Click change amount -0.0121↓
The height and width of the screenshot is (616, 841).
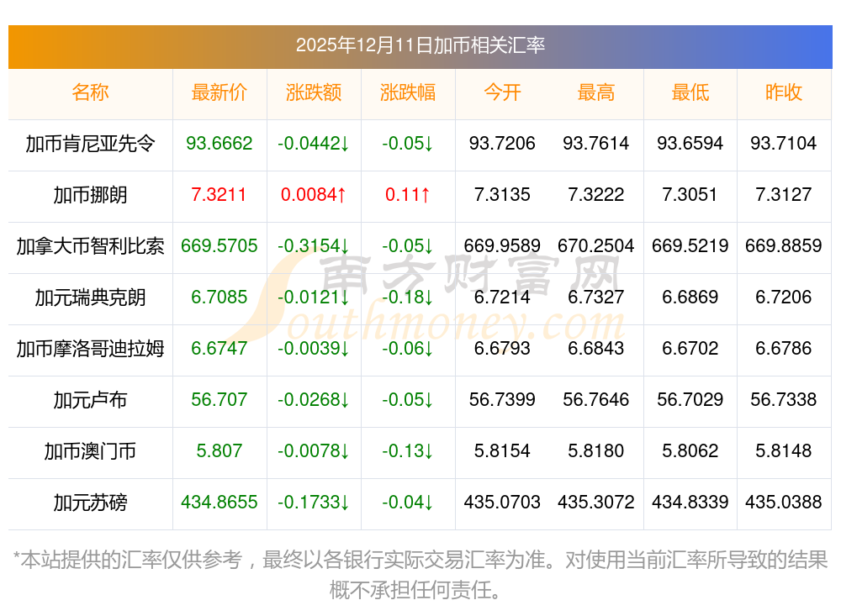(314, 297)
